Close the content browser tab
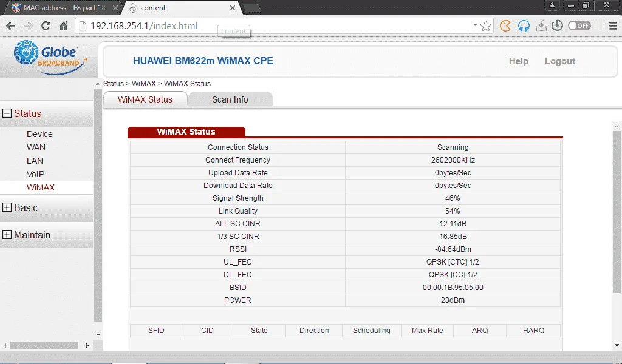 233,8
